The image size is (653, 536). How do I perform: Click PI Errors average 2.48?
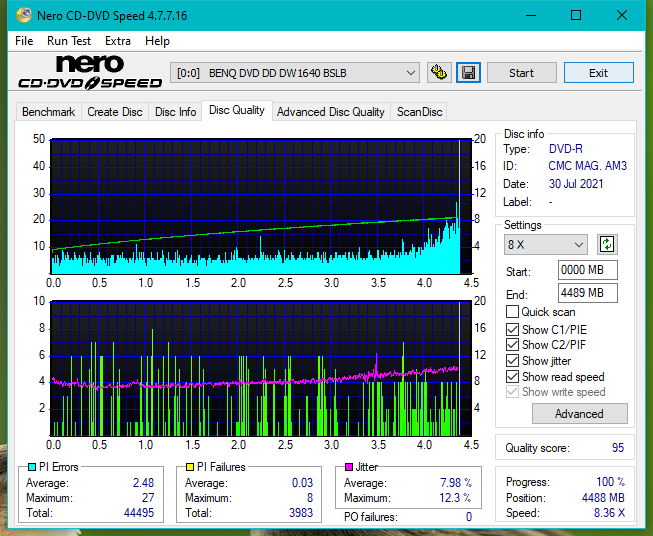[x=143, y=483]
